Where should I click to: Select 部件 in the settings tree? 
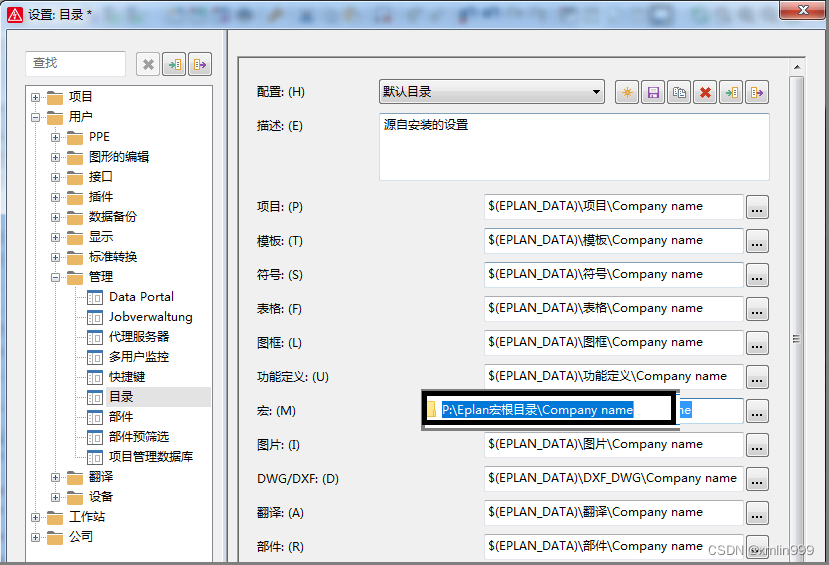coord(121,417)
